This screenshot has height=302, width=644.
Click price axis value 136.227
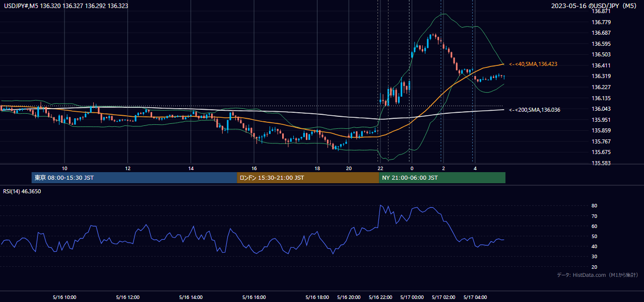point(601,87)
